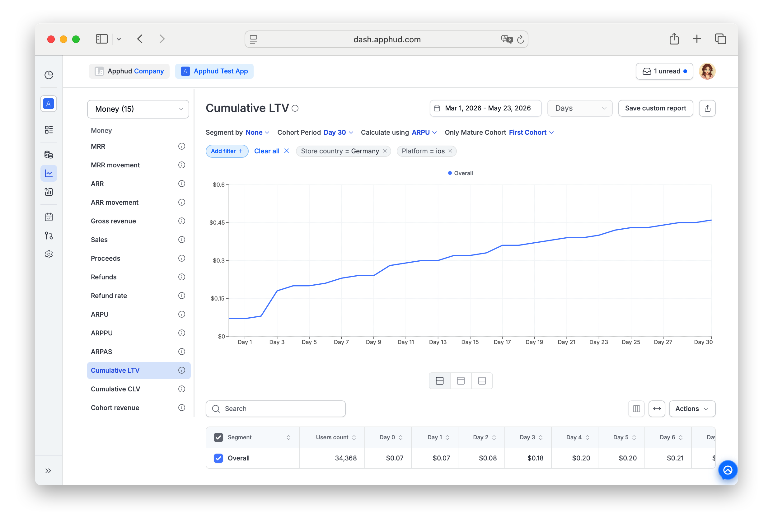773x532 pixels.
Task: Expand the sidebar with double chevron
Action: coord(48,471)
